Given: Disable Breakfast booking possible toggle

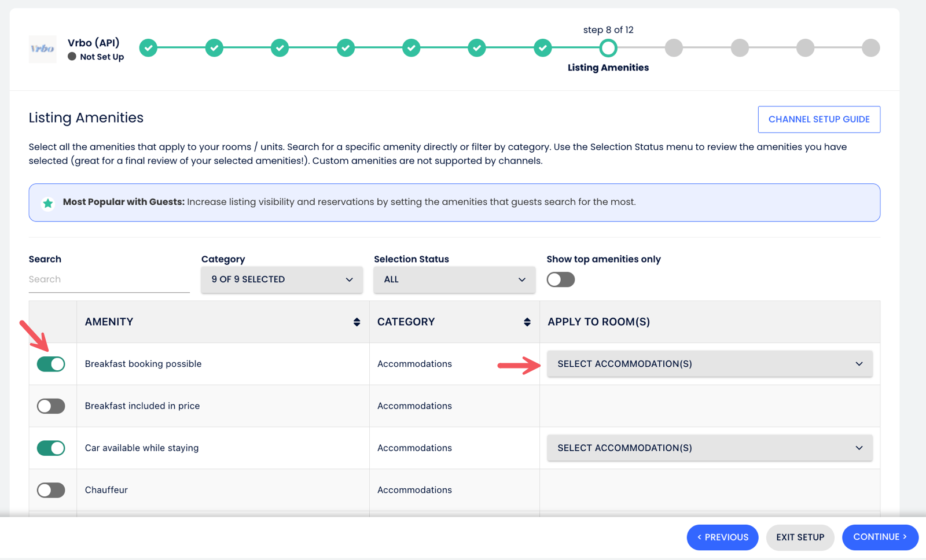Looking at the screenshot, I should click(x=51, y=364).
